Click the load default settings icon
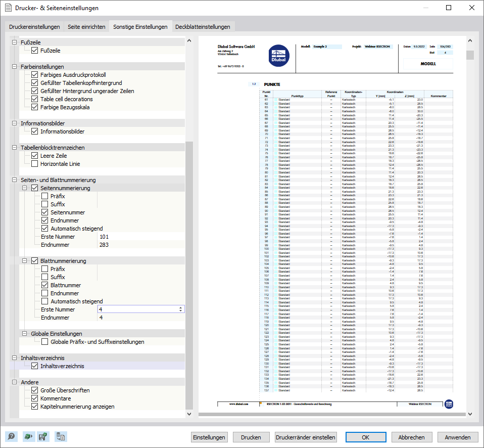The width and height of the screenshot is (484, 448). tap(29, 436)
